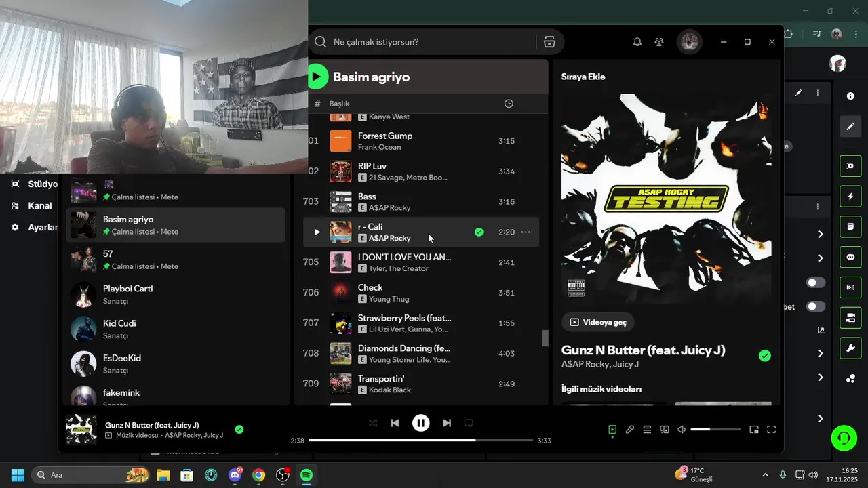868x488 pixels.
Task: Skip to the previous track
Action: [395, 423]
